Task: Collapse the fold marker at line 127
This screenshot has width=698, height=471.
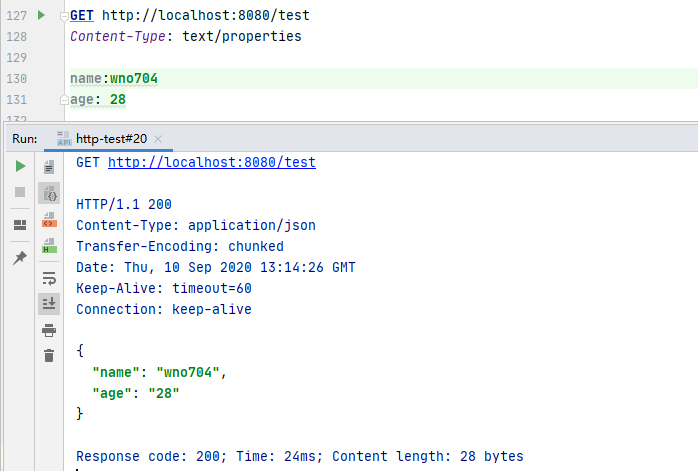Action: 65,17
